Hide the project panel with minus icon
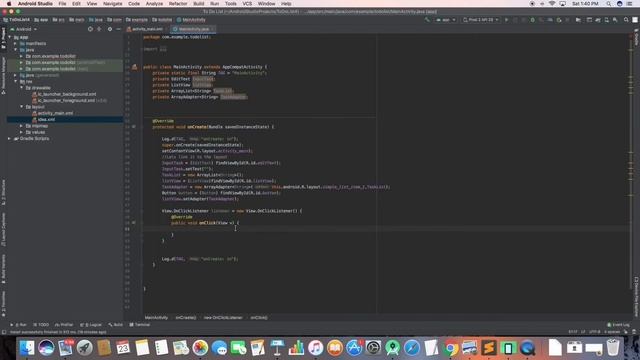This screenshot has height=360, width=640. 118,29
